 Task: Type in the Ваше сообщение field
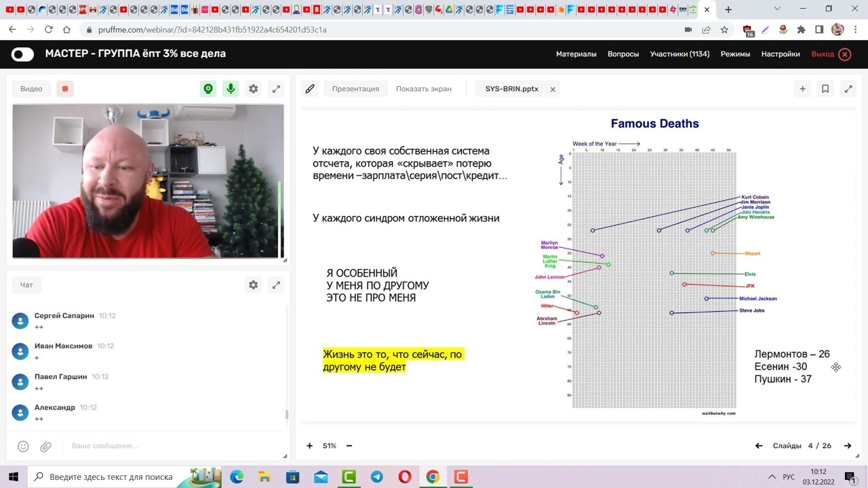(170, 446)
